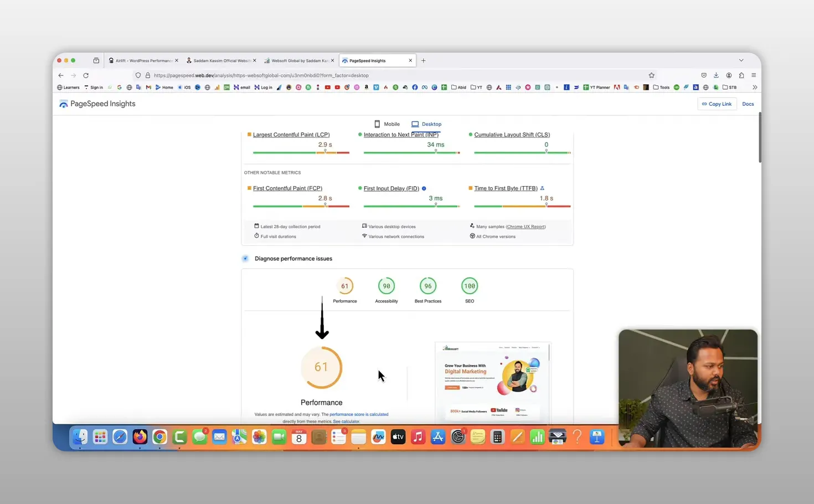Show more bookmarks with double chevron
Viewport: 814px width, 504px height.
(754, 88)
